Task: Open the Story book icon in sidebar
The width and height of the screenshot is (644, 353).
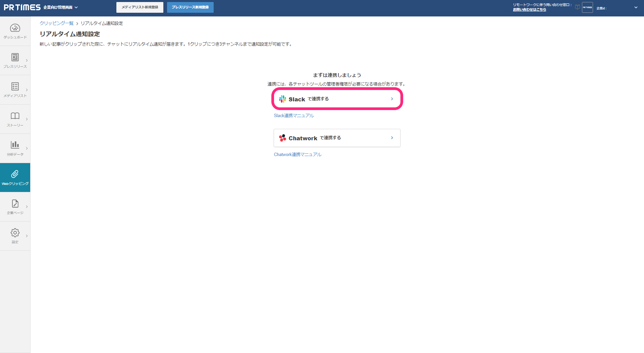Action: [x=15, y=116]
